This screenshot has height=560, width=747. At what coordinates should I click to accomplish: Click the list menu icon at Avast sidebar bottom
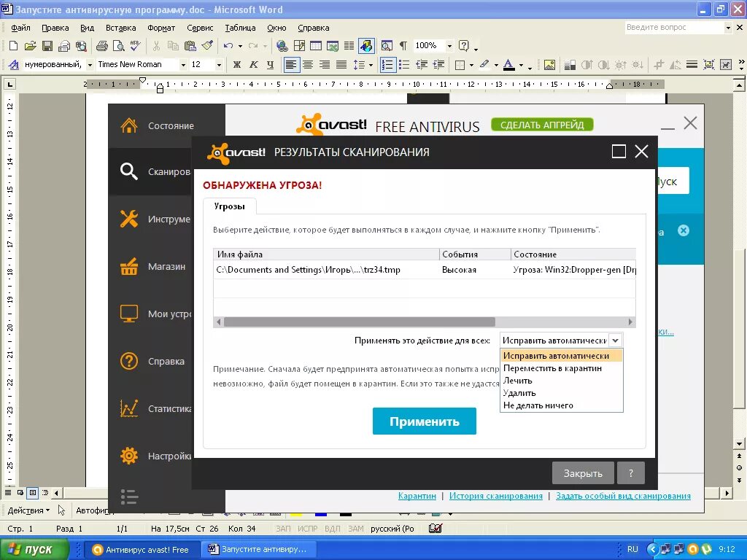coord(129,497)
